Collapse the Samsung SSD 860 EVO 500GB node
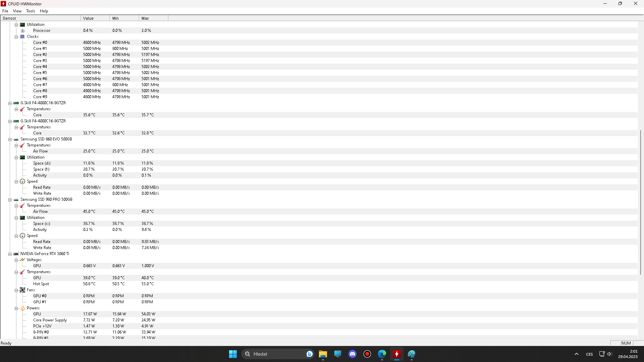This screenshot has height=362, width=644. pos(10,139)
